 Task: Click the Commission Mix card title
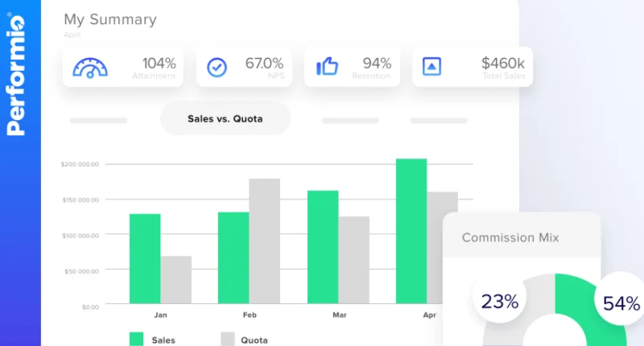pyautogui.click(x=510, y=237)
